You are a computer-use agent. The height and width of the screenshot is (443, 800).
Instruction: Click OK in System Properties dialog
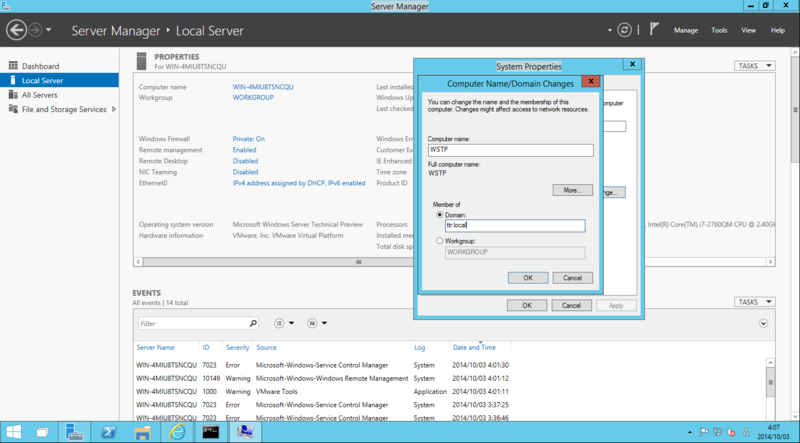527,305
